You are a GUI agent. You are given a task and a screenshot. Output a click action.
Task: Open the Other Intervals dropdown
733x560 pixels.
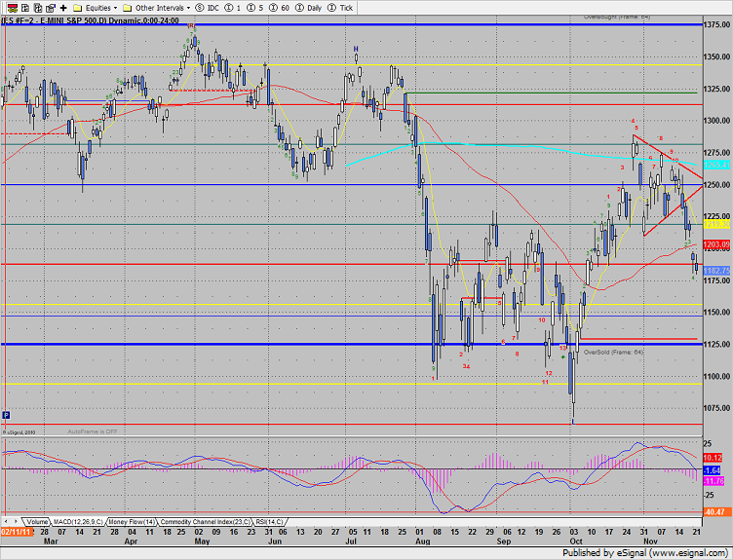[x=156, y=8]
